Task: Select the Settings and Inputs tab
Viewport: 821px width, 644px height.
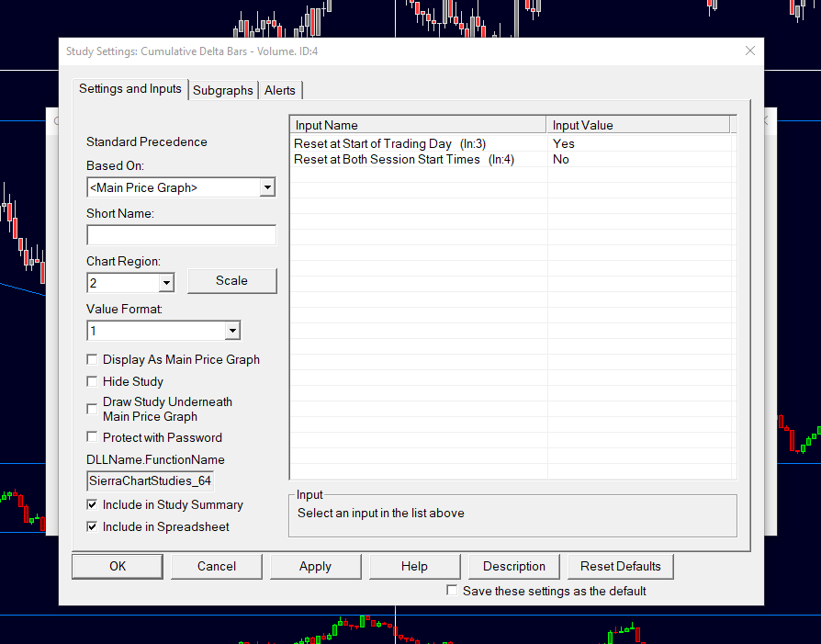Action: pos(129,88)
